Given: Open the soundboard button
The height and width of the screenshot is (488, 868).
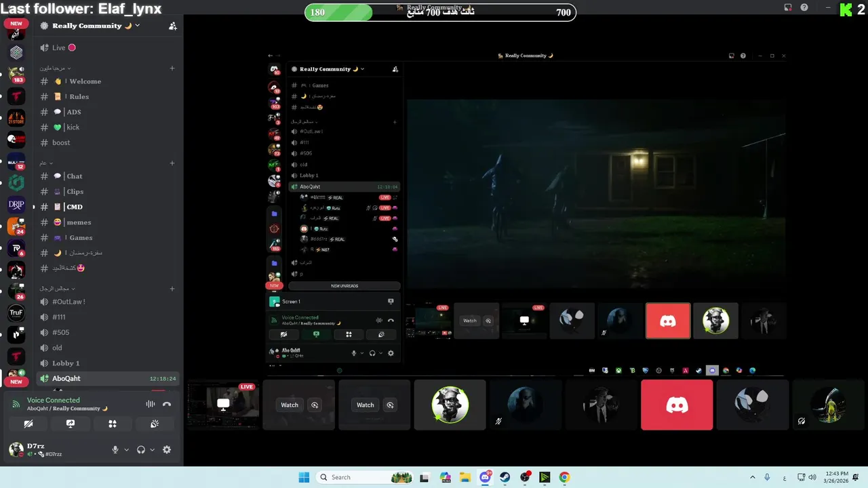Looking at the screenshot, I should point(155,424).
